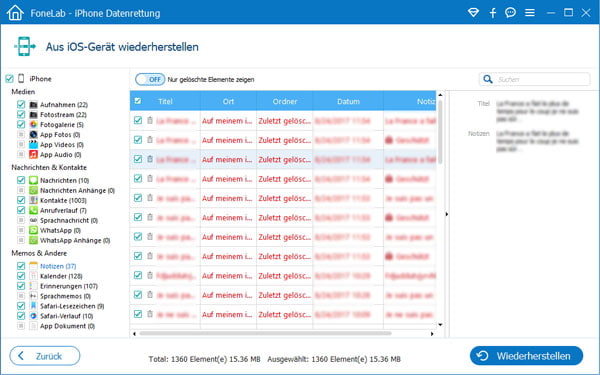Click the App Videos icon
This screenshot has width=600, height=375.
pos(34,145)
